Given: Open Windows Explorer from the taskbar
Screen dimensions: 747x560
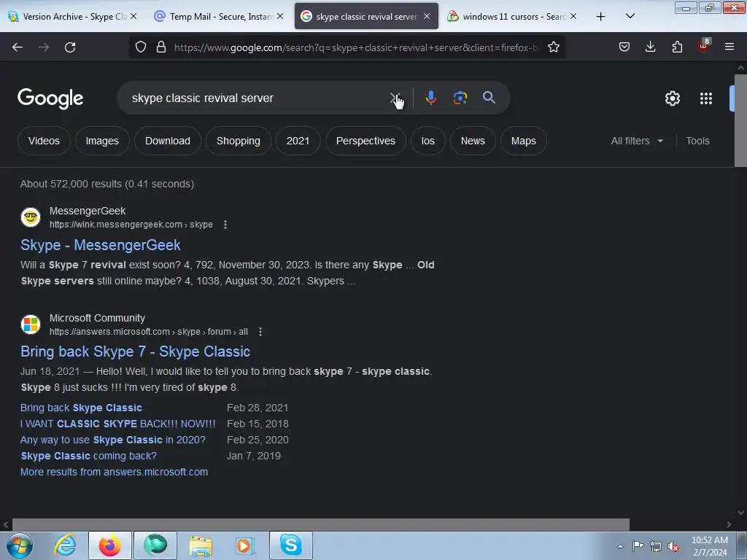Looking at the screenshot, I should coord(201,545).
